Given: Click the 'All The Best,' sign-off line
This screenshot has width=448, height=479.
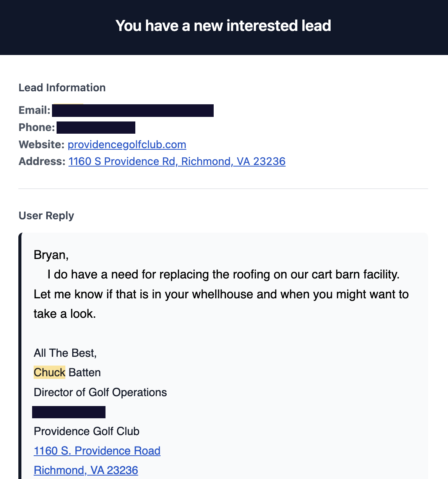Looking at the screenshot, I should click(x=65, y=353).
